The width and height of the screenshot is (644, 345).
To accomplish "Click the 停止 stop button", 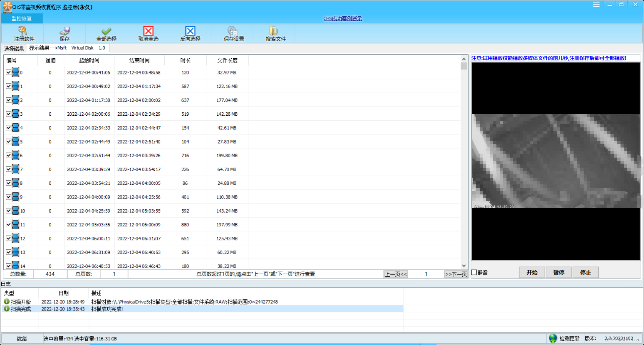I will pyautogui.click(x=586, y=273).
